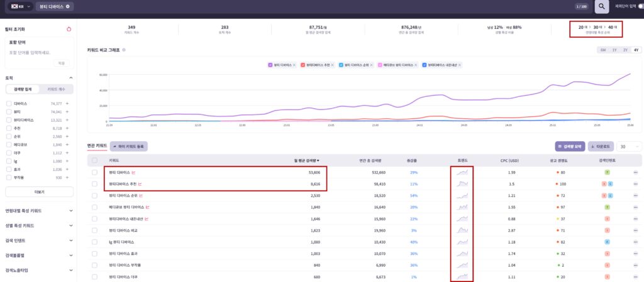The image size is (644, 282).
Task: Click the trend sparkline for 뷰티 디바이스 순위
Action: coord(462,196)
